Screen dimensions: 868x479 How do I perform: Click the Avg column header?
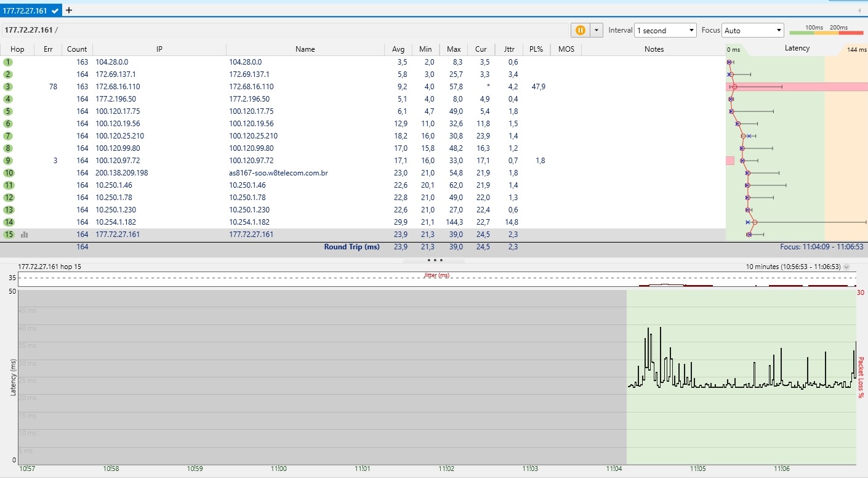[398, 49]
